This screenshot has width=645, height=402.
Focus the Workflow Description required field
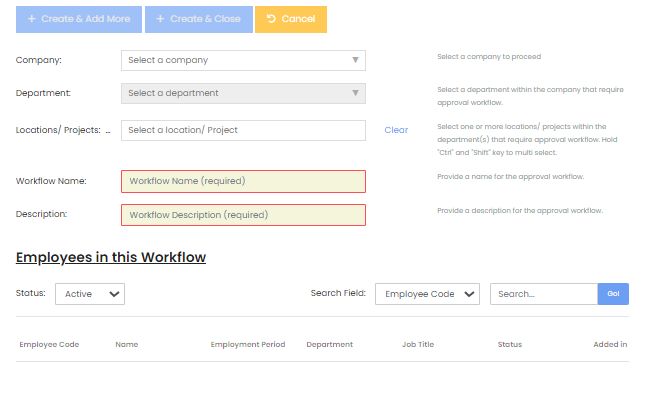243,215
